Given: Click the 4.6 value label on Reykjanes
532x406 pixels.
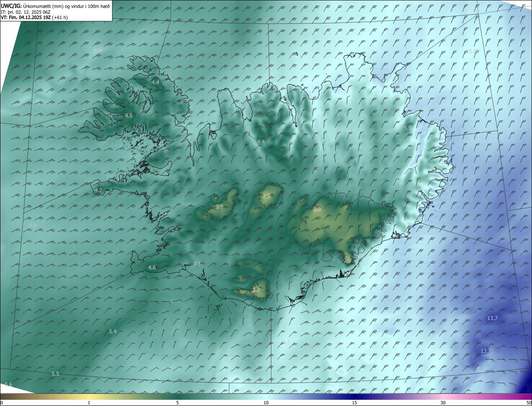Looking at the screenshot, I should (152, 268).
